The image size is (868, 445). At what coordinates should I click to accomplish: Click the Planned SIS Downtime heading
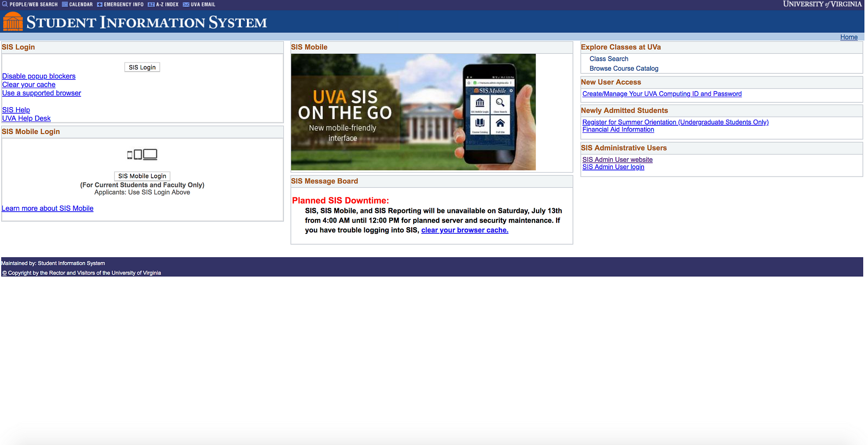[x=340, y=201]
